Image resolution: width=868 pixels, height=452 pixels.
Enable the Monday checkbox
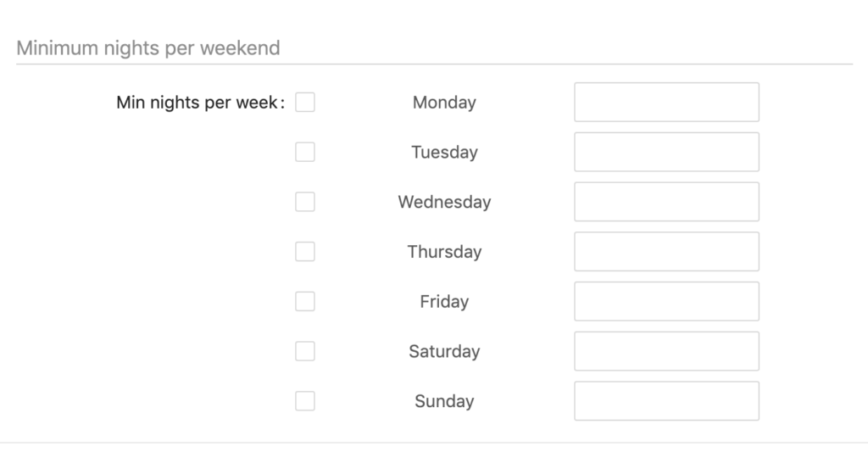305,102
